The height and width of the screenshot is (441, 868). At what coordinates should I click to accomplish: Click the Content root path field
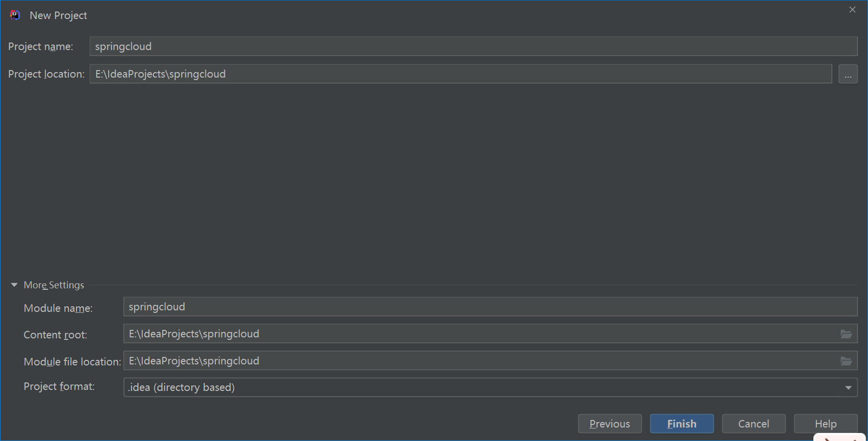[481, 334]
